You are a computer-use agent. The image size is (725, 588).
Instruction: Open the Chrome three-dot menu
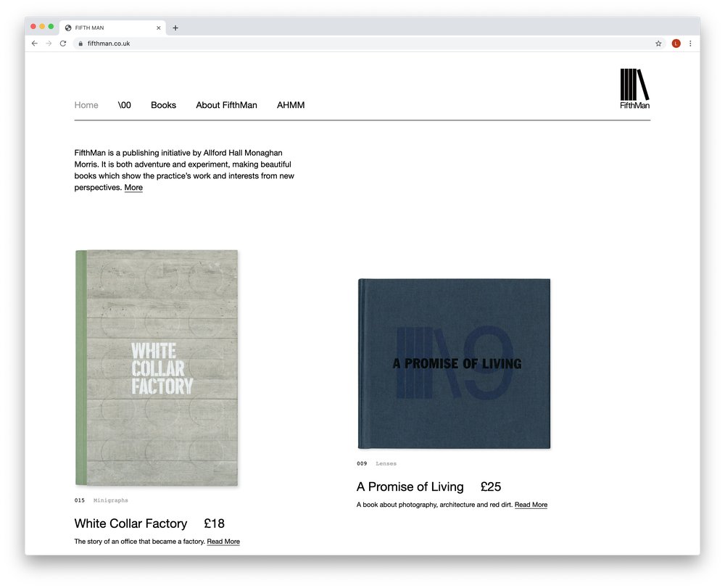(690, 44)
